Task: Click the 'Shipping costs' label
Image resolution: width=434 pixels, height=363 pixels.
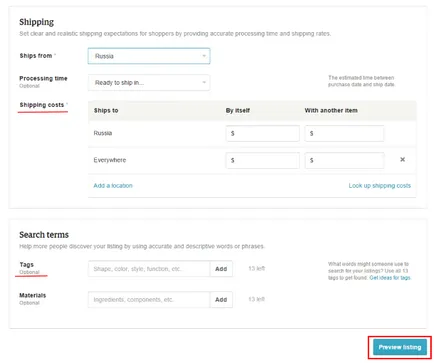Action: click(42, 105)
